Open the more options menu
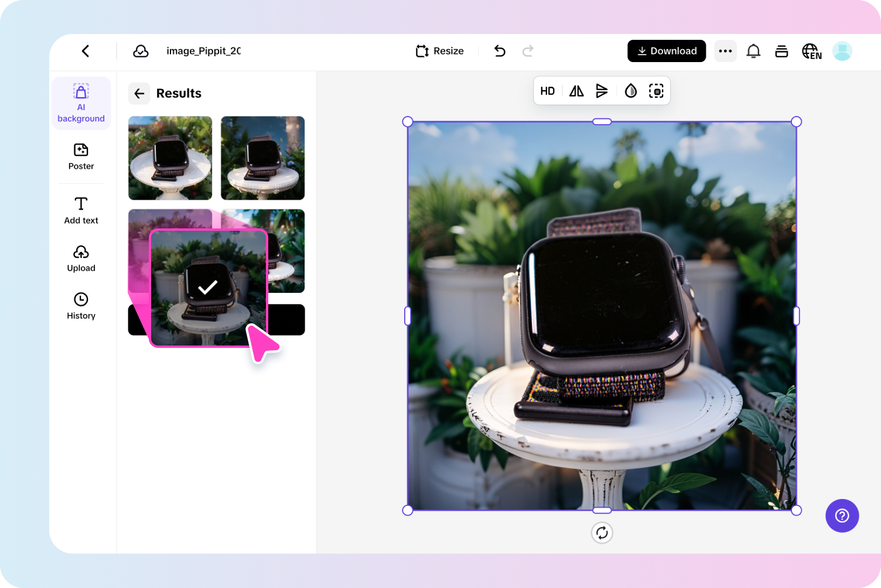The image size is (881, 588). pyautogui.click(x=725, y=51)
